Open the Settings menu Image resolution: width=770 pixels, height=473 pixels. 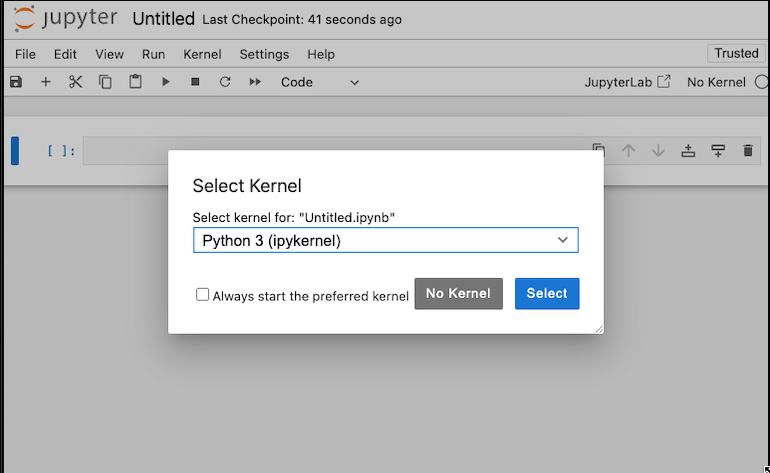[x=264, y=54]
